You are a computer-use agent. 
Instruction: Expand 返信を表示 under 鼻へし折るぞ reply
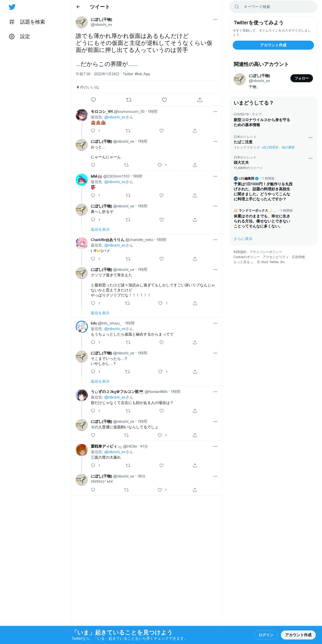[x=100, y=229]
